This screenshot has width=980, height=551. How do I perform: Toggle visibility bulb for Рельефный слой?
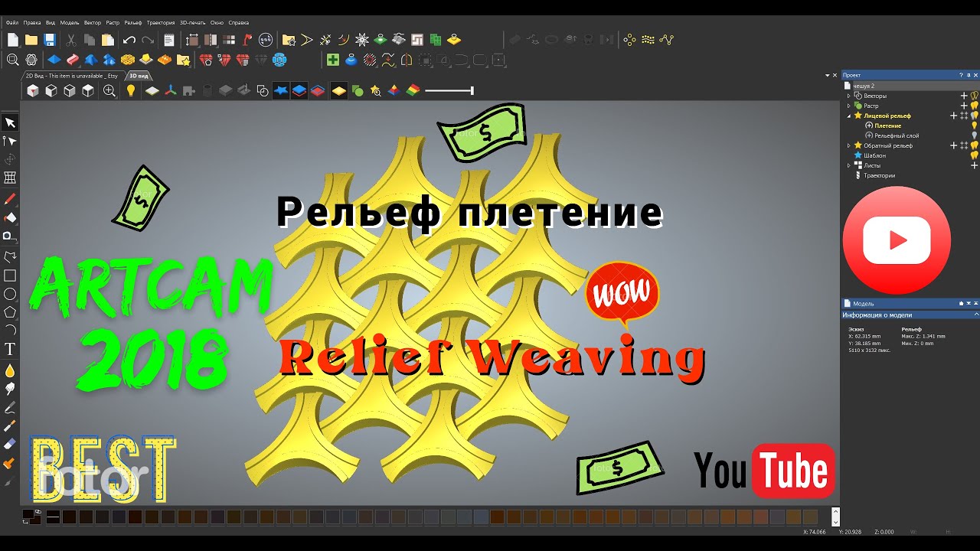coord(975,135)
